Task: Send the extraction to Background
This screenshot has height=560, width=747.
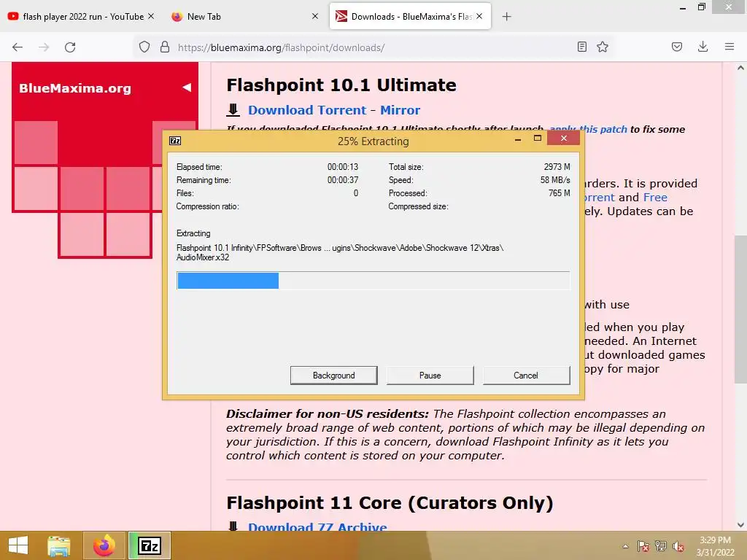Action: 334,376
